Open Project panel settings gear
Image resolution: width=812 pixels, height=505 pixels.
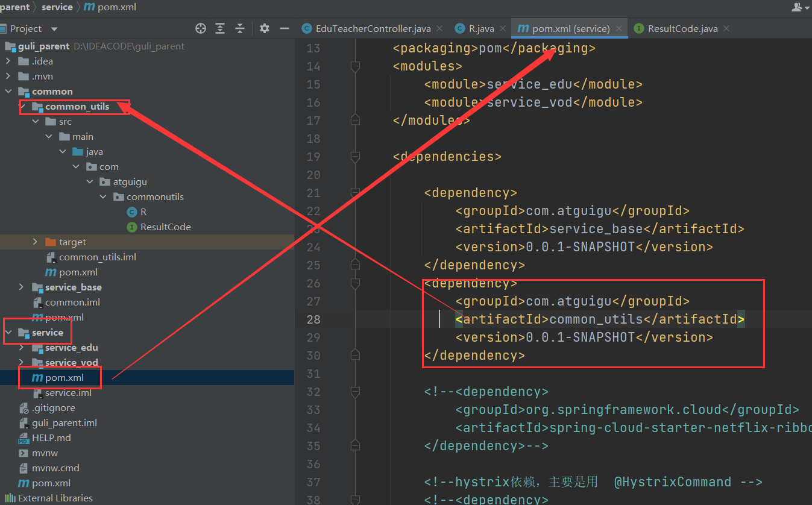264,28
